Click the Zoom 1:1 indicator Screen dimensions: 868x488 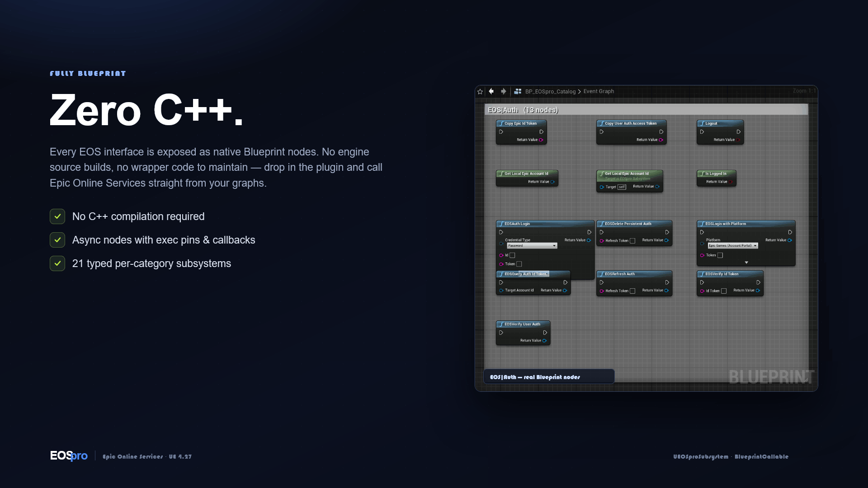point(804,91)
